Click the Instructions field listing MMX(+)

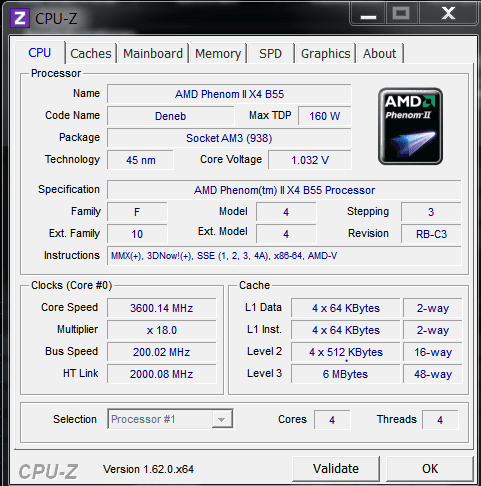coord(284,256)
